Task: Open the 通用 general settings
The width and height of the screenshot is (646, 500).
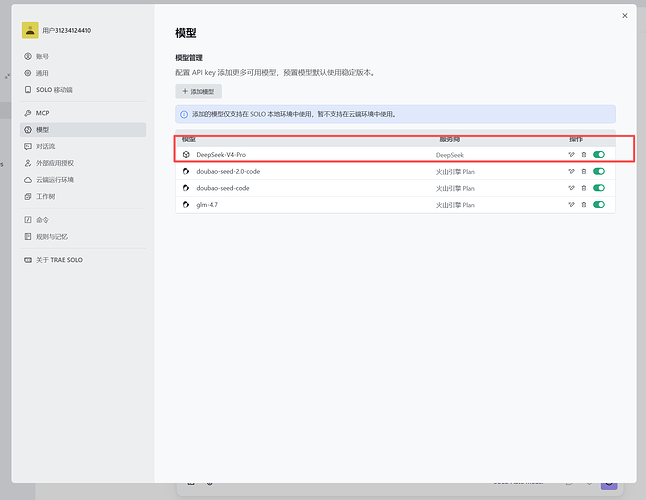Action: 83,73
